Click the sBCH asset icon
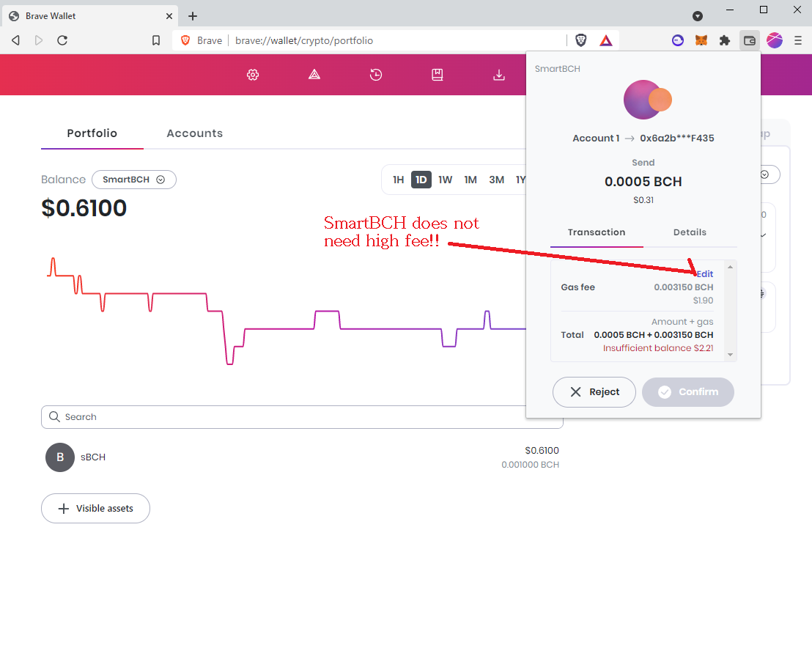Viewport: 812px width, 648px height. [x=60, y=457]
